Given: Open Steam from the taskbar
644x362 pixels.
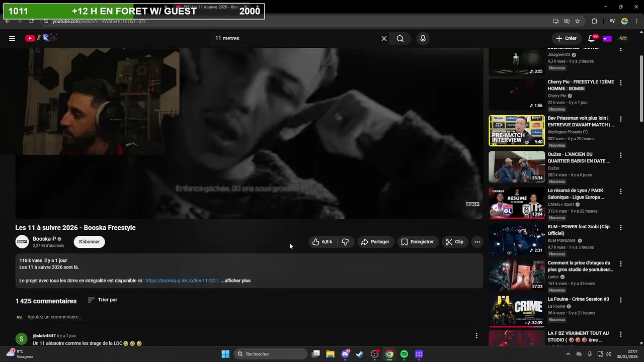Looking at the screenshot, I should pos(360,354).
